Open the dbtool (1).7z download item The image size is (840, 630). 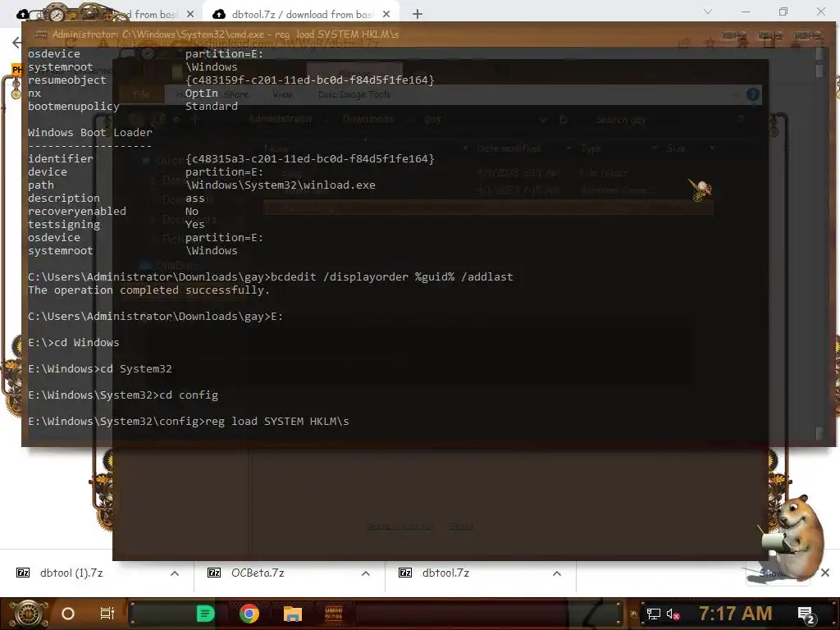(71, 573)
